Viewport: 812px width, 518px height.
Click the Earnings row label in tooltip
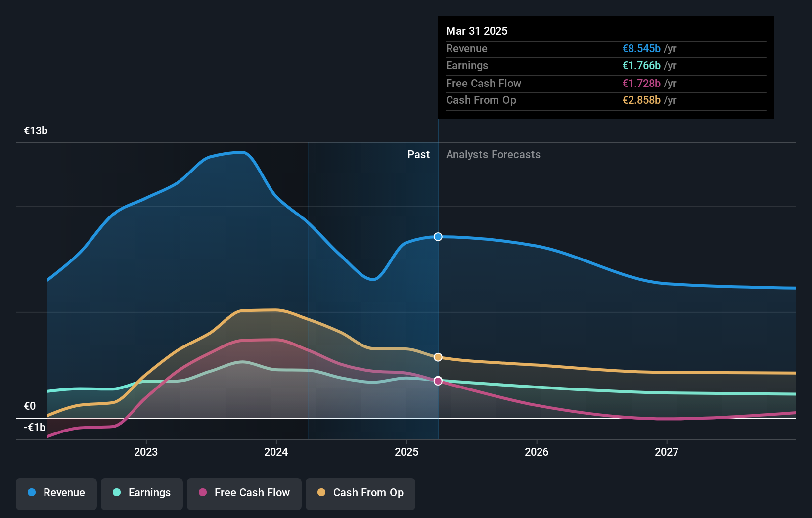click(467, 65)
